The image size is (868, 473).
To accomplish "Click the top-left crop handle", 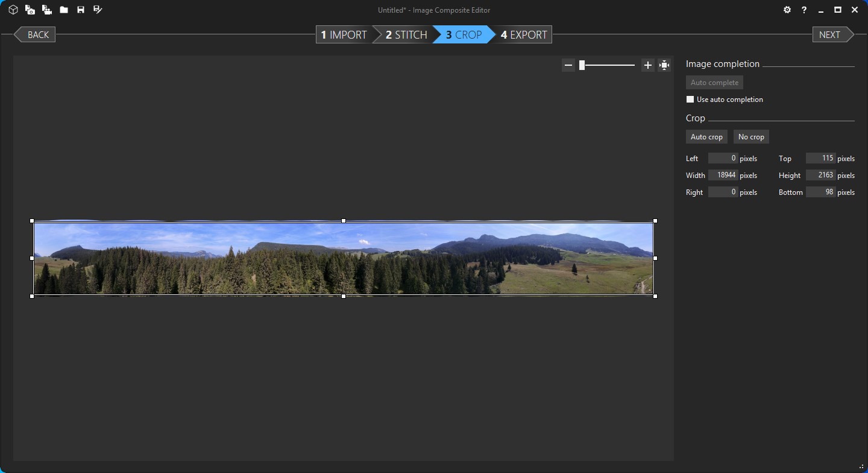I will pos(33,221).
